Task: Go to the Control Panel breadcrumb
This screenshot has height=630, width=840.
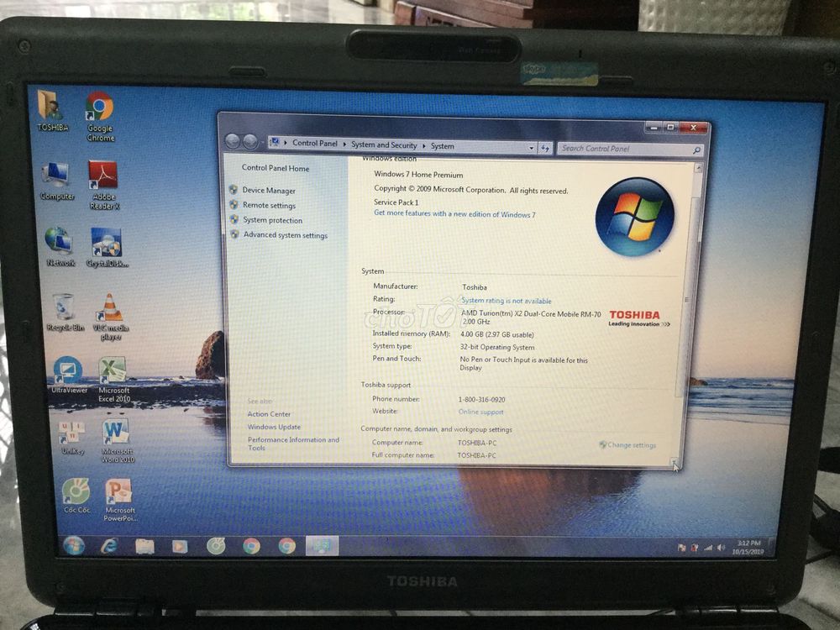Action: coord(314,143)
